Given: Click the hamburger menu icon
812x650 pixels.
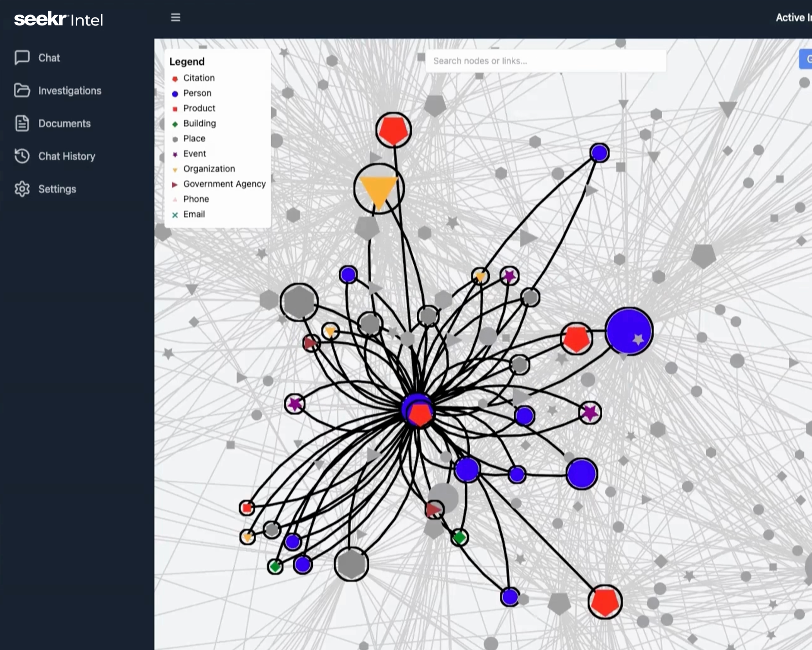Looking at the screenshot, I should click(175, 17).
